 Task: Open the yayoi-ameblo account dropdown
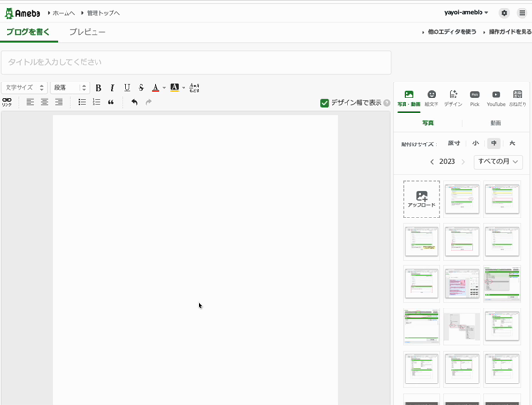(x=466, y=13)
